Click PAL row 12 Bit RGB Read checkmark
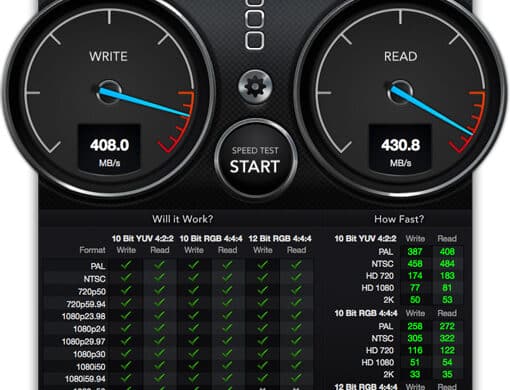Screen dimensions: 510x390 296,265
